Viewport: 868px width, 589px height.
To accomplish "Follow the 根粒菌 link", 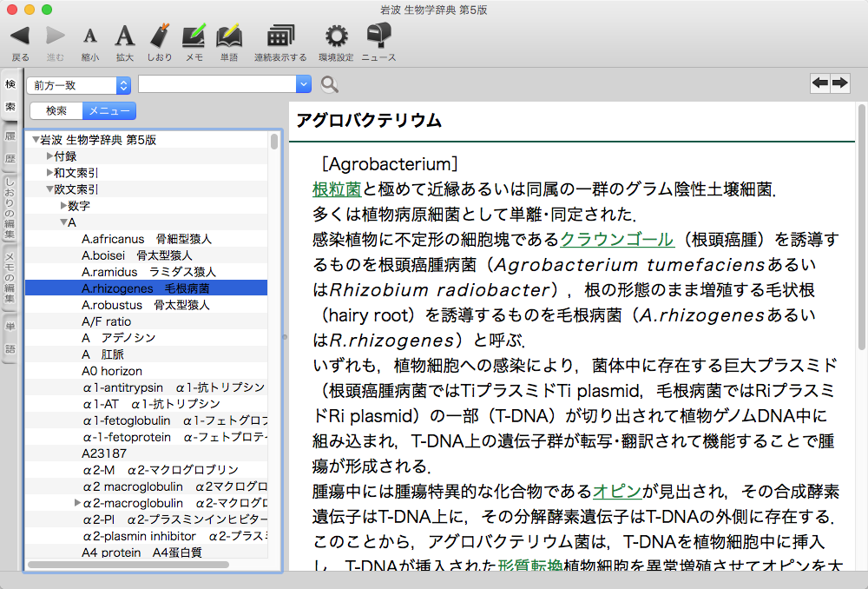I will [336, 189].
